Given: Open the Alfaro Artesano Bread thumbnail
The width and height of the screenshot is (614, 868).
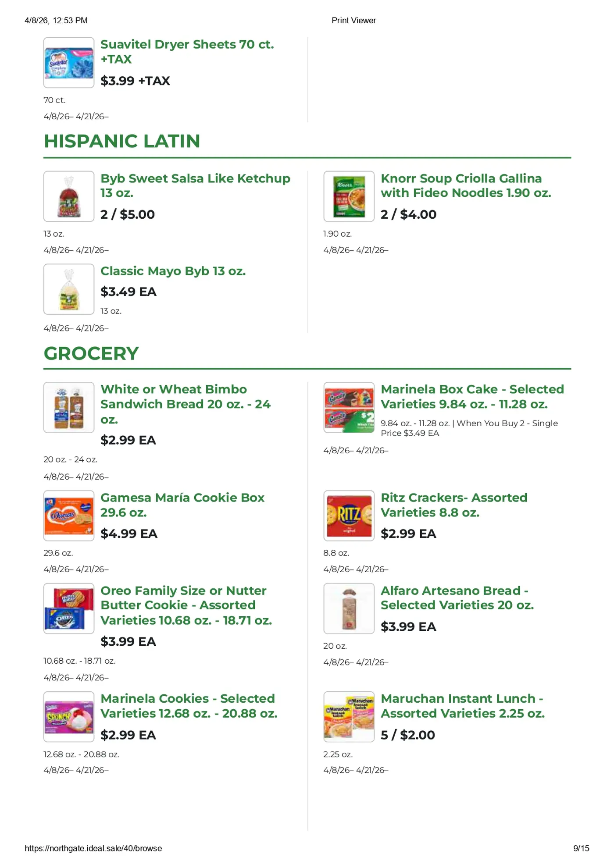Looking at the screenshot, I should pos(349,608).
